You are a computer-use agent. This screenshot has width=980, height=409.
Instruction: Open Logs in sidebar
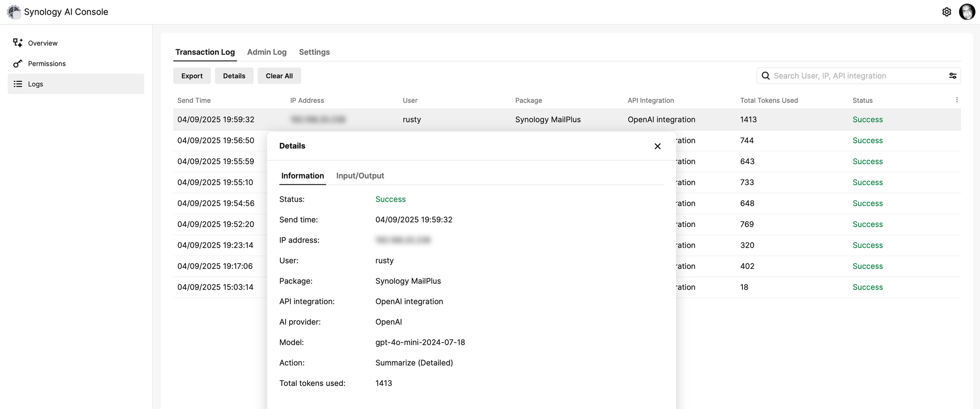(76, 84)
